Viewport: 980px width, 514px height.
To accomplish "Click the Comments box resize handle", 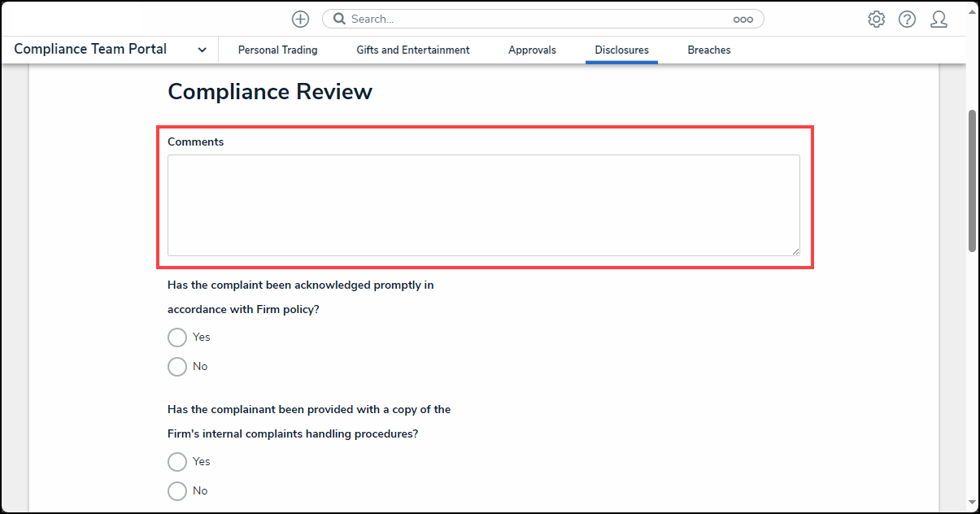I will (x=795, y=251).
